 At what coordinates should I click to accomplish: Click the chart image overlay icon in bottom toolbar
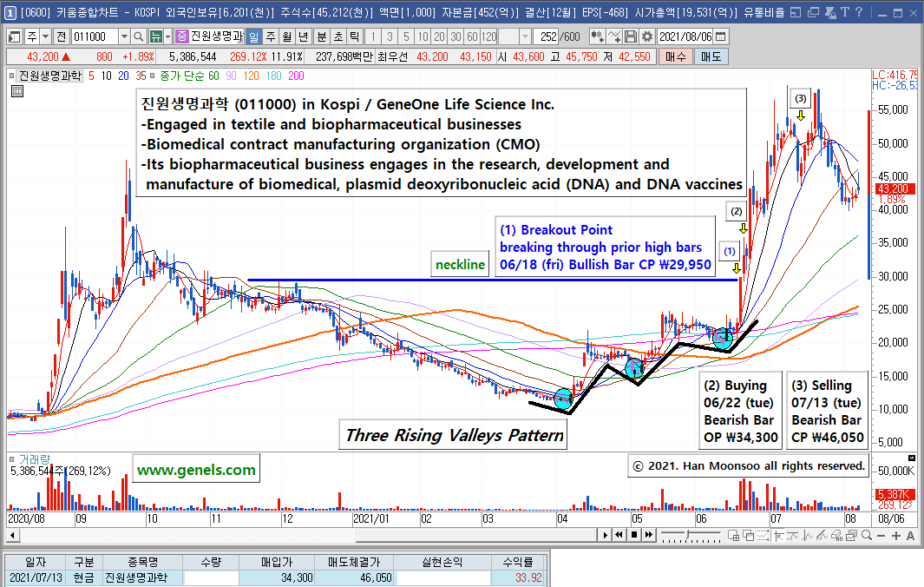coord(851,536)
